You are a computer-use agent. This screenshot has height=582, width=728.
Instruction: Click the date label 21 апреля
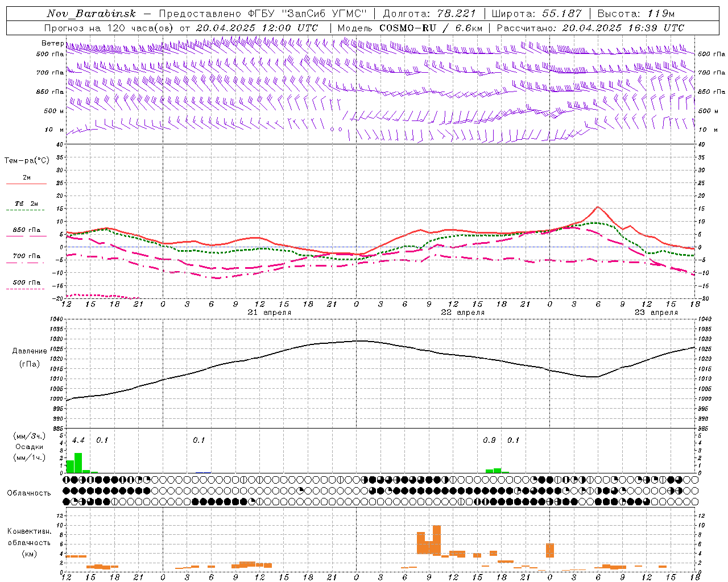[x=269, y=313]
